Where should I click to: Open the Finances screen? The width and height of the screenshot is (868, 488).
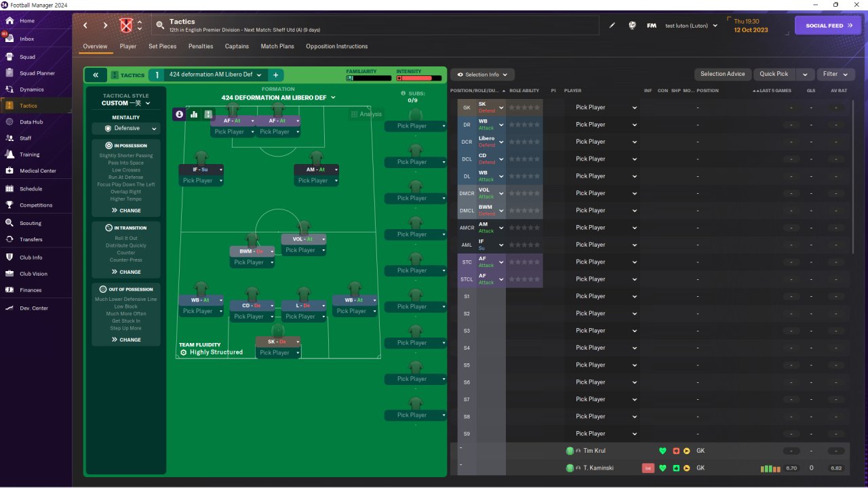tap(31, 290)
